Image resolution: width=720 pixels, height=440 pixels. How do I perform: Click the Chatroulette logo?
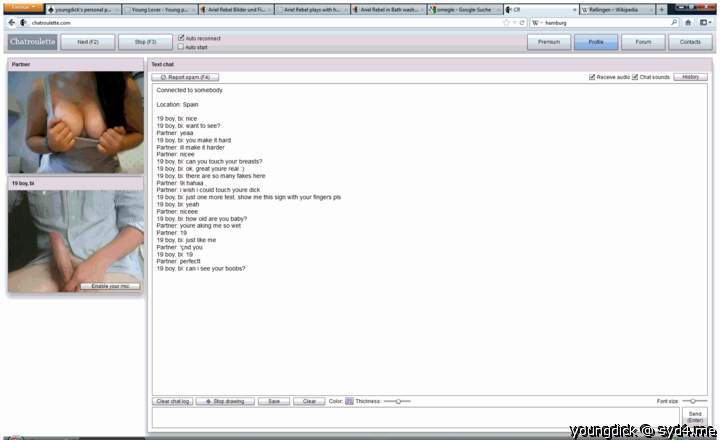point(33,43)
